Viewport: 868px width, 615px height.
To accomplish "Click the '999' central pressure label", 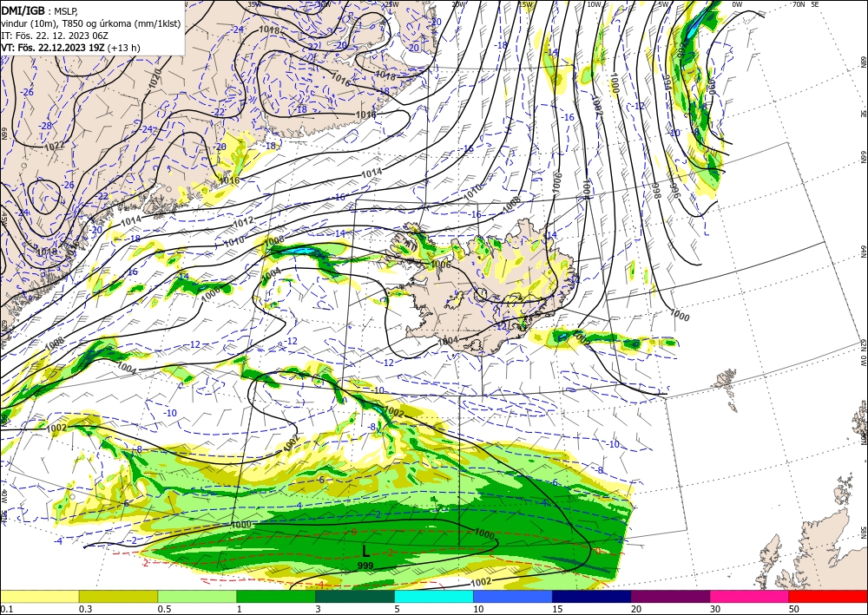I will (x=365, y=566).
